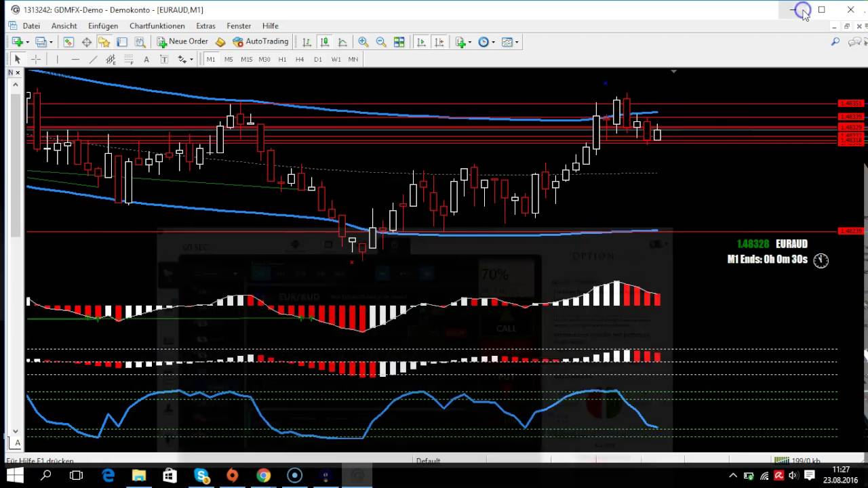Expand the indicators dropdown arrow
This screenshot has width=868, height=488.
pos(469,42)
